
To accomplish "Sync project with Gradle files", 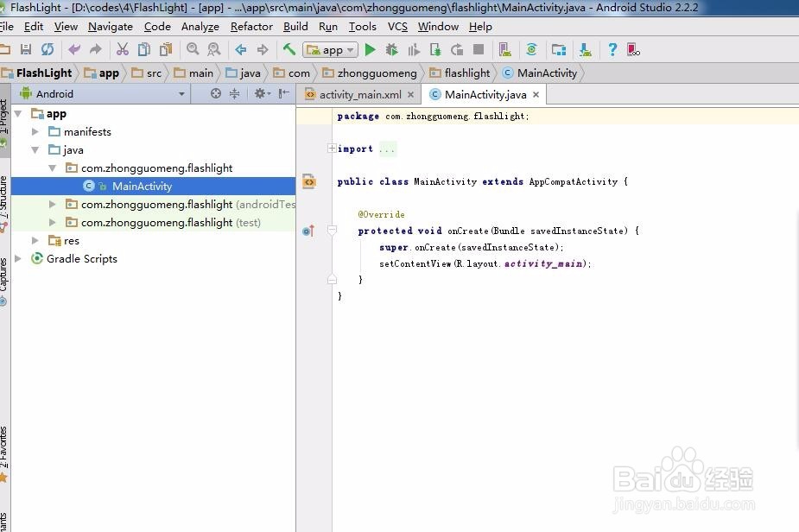I will click(531, 49).
